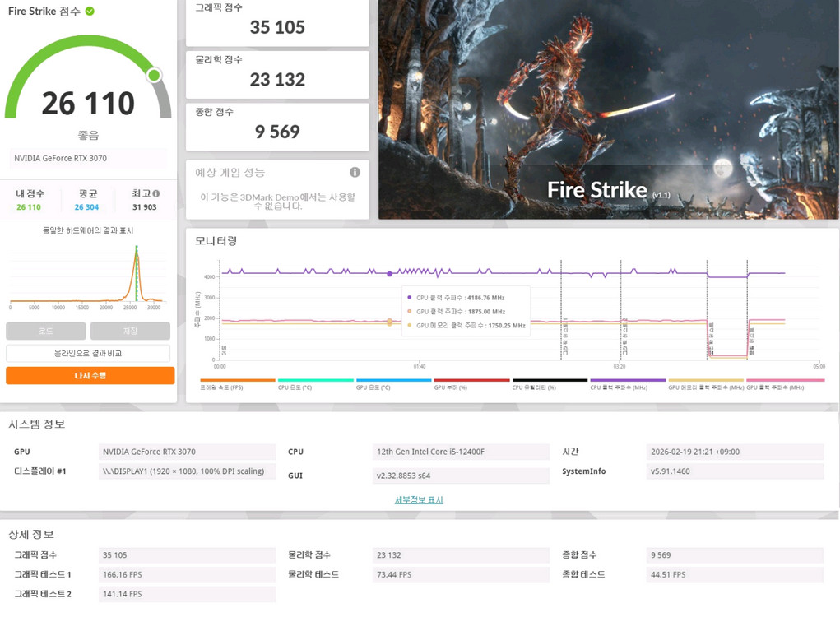Click the info icon next to 최고

pyautogui.click(x=156, y=193)
